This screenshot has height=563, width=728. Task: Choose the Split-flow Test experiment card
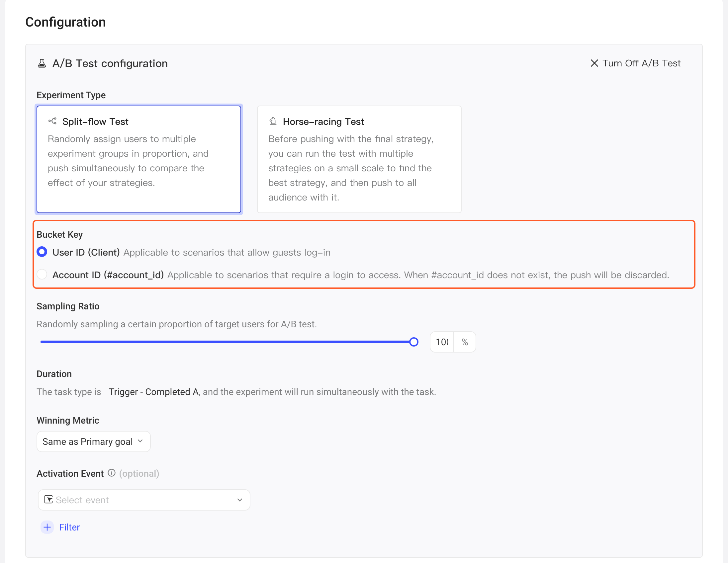point(139,159)
